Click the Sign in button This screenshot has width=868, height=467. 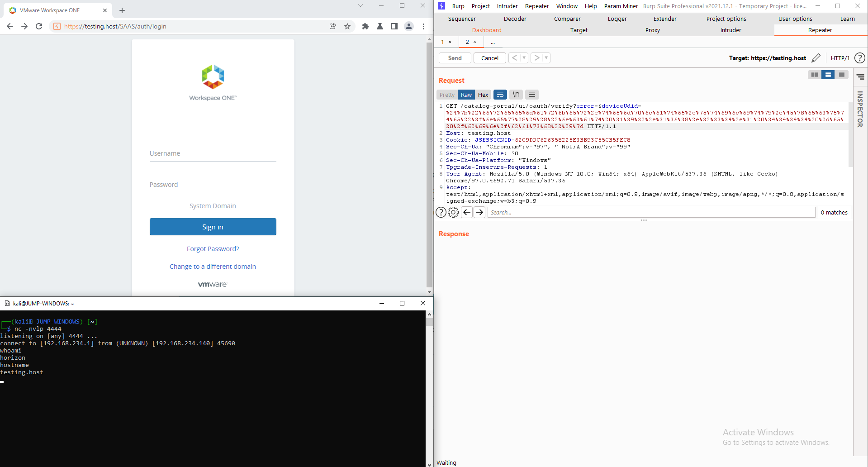[213, 227]
